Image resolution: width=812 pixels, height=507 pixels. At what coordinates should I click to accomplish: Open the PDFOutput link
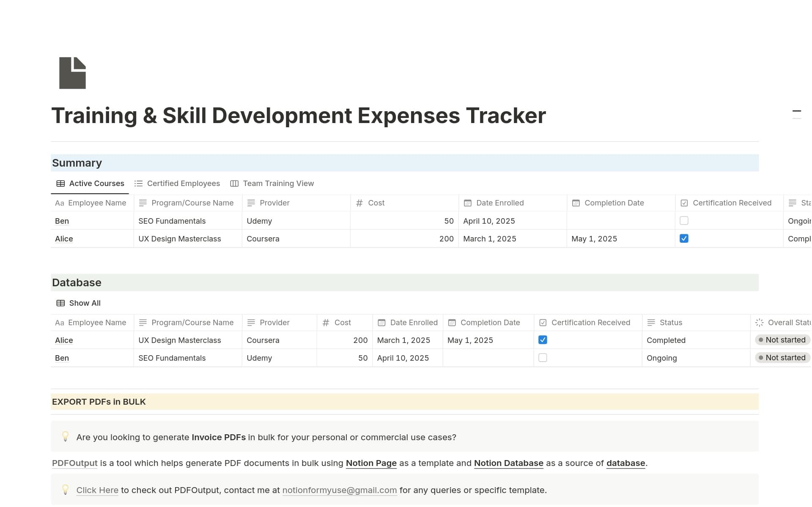pos(74,463)
